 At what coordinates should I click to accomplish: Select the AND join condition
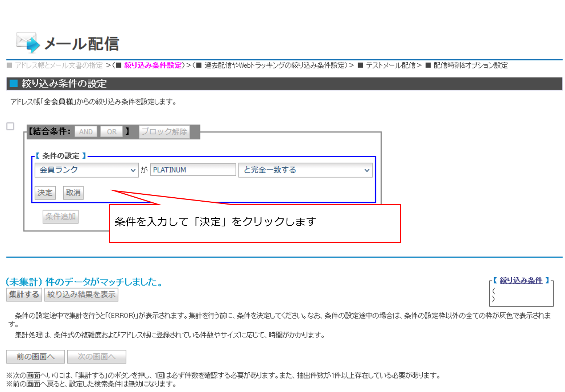click(x=86, y=132)
